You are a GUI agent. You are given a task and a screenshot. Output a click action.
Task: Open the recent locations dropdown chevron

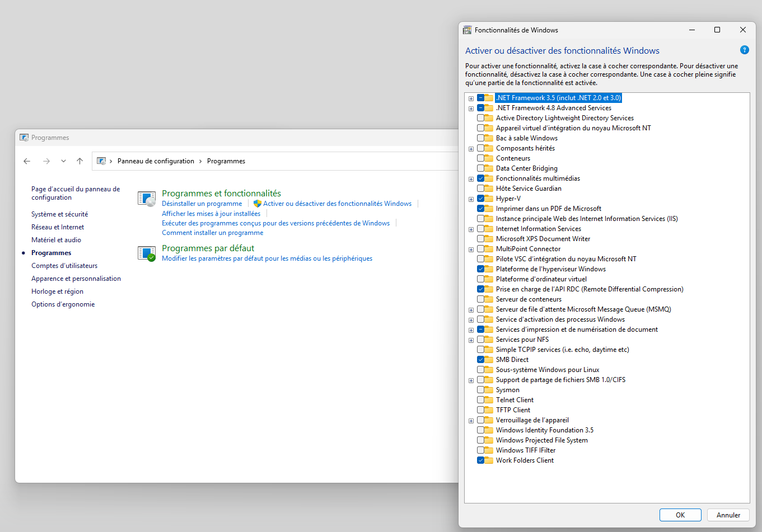[x=63, y=161]
